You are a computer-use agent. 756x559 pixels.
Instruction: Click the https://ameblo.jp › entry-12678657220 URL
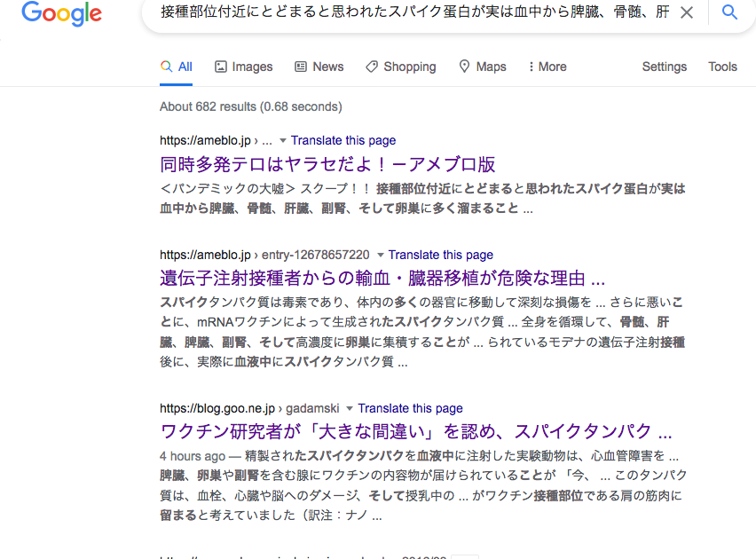pos(264,255)
